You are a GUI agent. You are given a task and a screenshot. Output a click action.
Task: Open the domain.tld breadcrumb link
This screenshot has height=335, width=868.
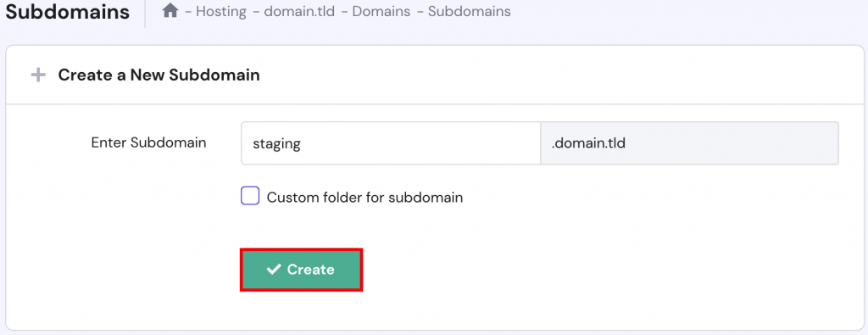(299, 12)
